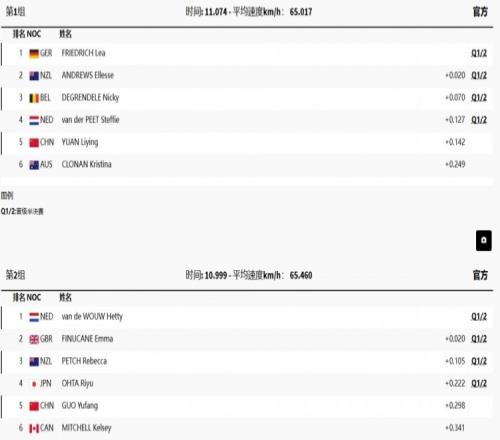500x440 pixels.
Task: Click the Japan flag icon beside JPN
Action: point(34,384)
